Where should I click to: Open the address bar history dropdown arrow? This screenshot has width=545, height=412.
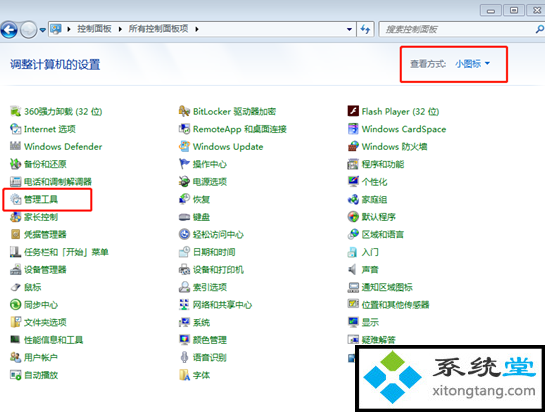click(349, 29)
